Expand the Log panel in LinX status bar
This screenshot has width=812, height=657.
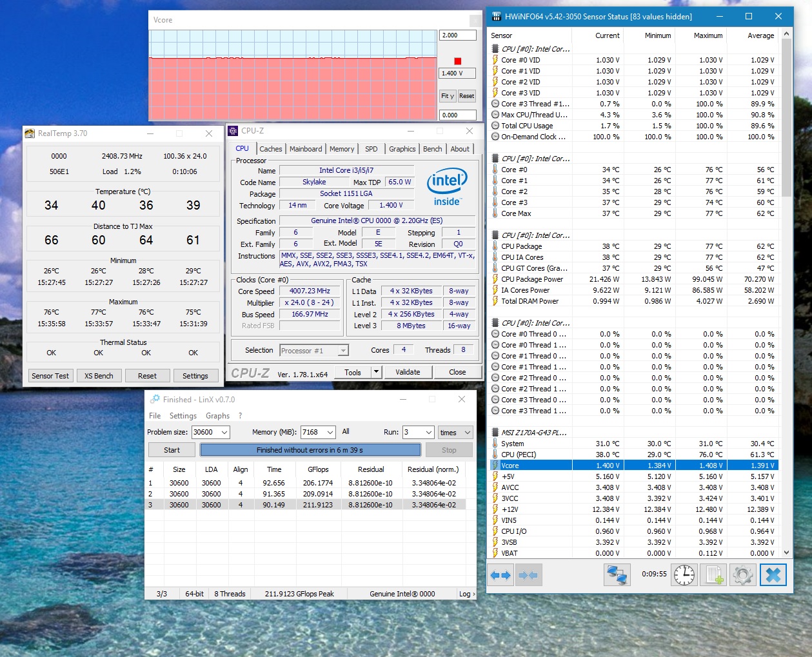[467, 594]
